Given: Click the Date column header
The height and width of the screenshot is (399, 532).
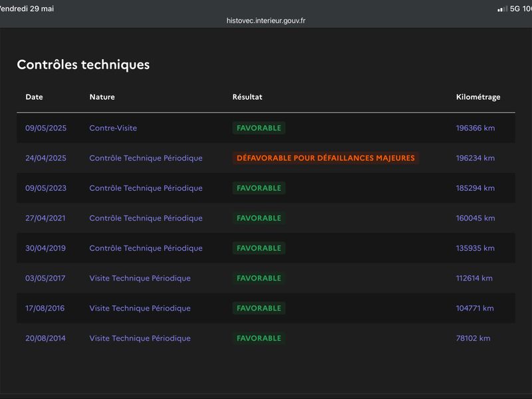Looking at the screenshot, I should pyautogui.click(x=35, y=97).
